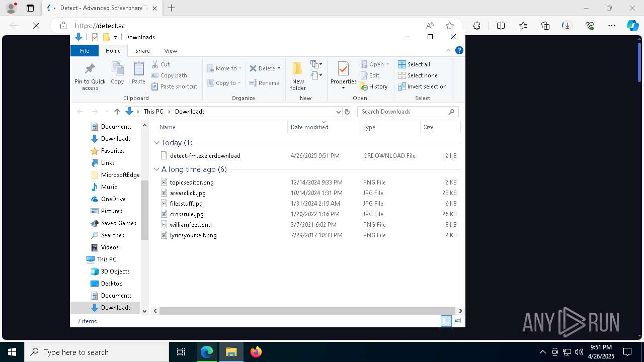Collapse the A long time ago group

156,169
